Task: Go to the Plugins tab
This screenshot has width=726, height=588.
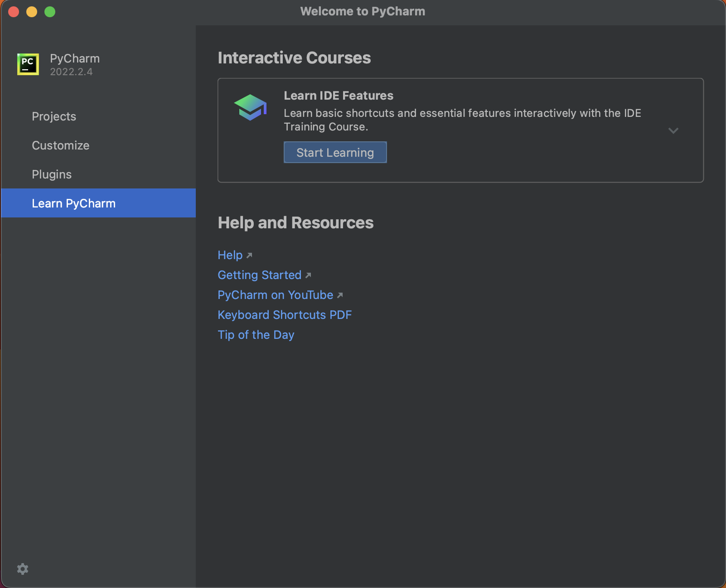Action: (98, 174)
